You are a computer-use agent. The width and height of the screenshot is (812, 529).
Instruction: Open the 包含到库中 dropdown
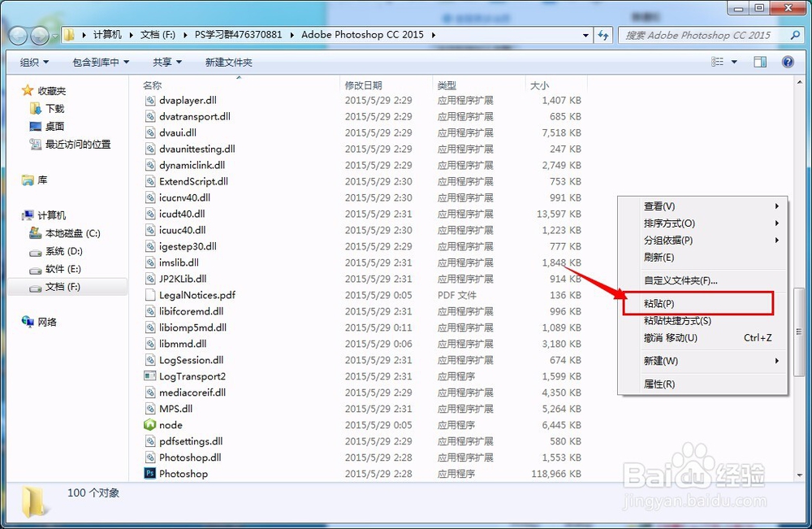tap(101, 63)
